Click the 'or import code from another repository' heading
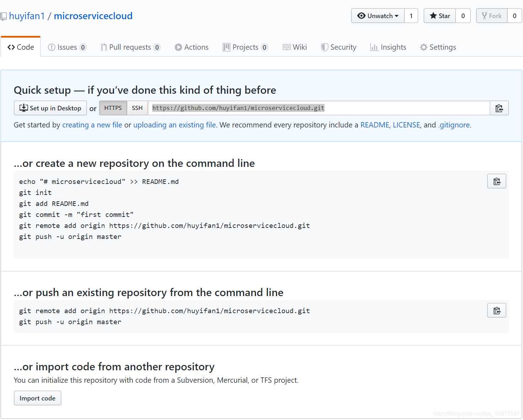This screenshot has height=420, width=523. pos(114,367)
